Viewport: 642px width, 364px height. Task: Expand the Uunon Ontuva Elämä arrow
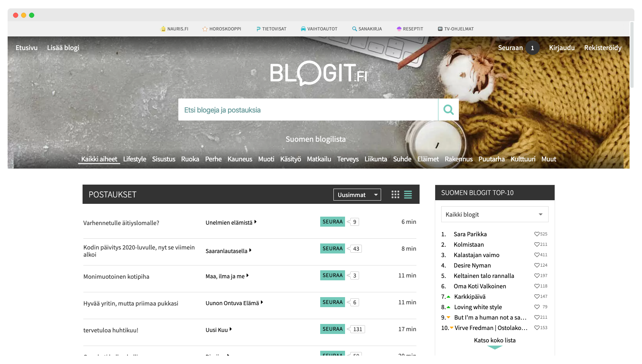pyautogui.click(x=262, y=302)
